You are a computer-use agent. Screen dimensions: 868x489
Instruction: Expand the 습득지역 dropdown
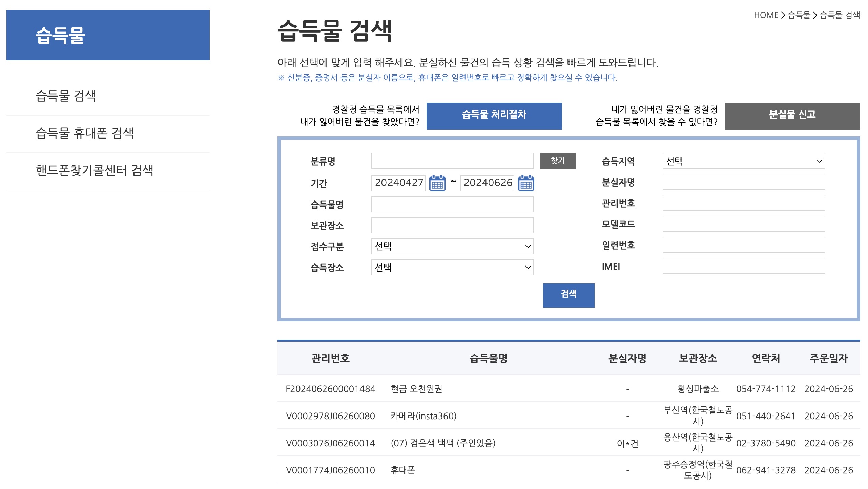[x=743, y=161]
